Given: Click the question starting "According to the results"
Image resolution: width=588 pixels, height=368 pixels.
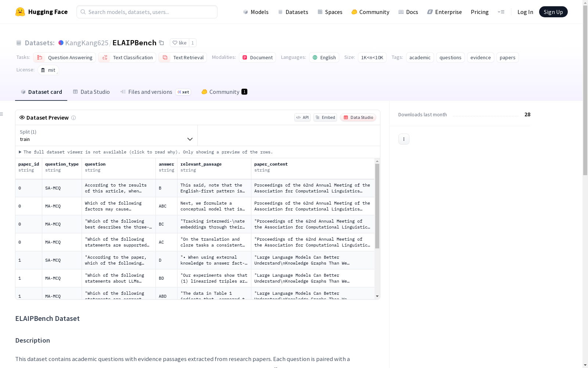Looking at the screenshot, I should point(119,188).
